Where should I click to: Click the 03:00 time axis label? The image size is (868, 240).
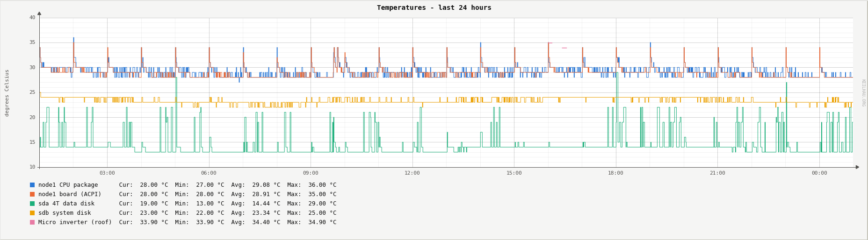107,173
